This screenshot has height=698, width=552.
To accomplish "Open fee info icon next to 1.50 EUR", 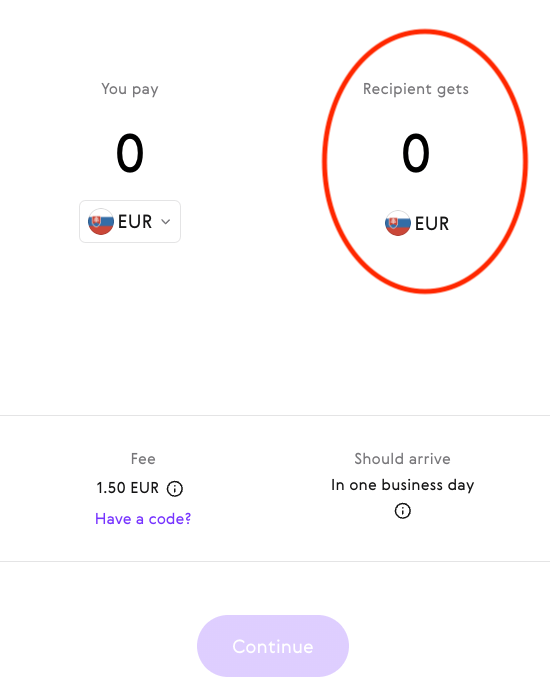I will click(175, 489).
